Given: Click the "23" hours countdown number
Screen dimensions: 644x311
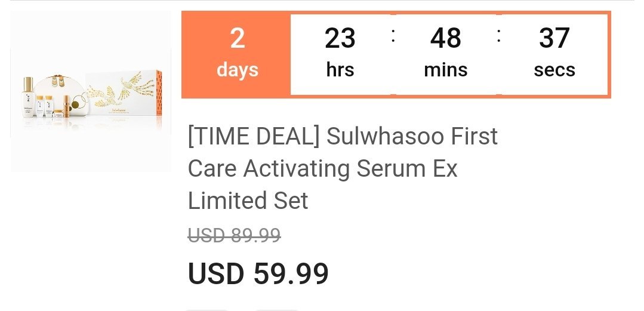Looking at the screenshot, I should [340, 39].
